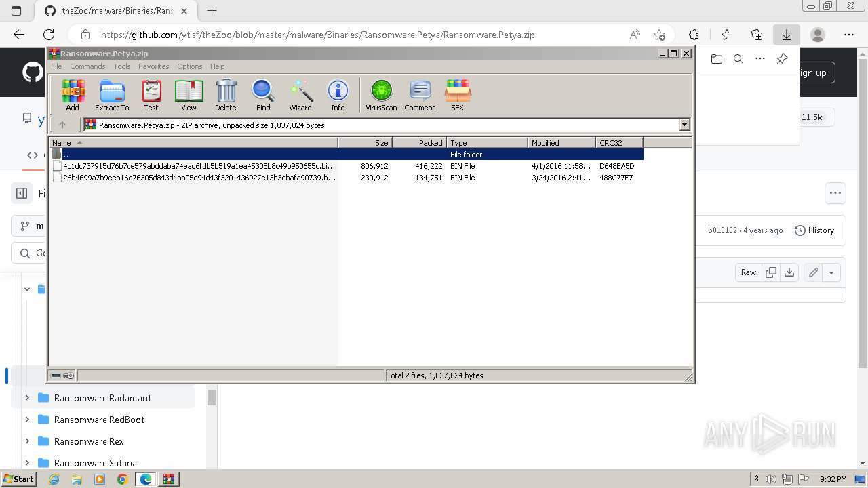868x488 pixels.
Task: Run the VirusScan toolbar icon
Action: [381, 95]
